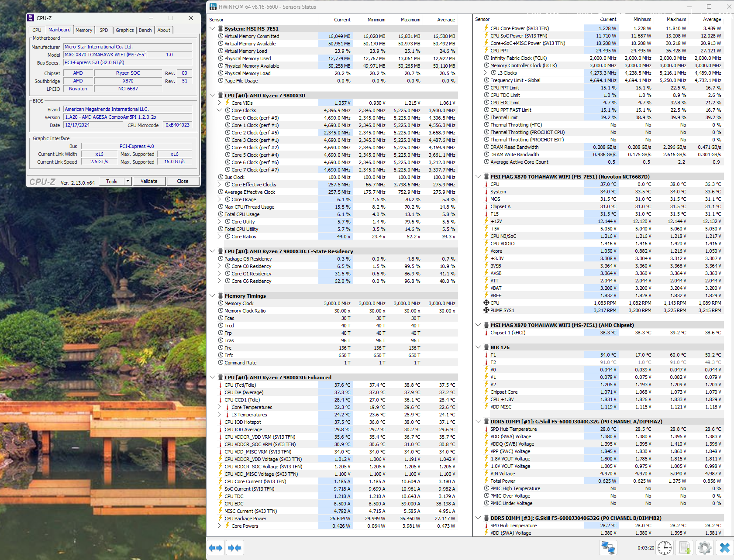Expand the Core Effective Clocks row

pyautogui.click(x=219, y=185)
